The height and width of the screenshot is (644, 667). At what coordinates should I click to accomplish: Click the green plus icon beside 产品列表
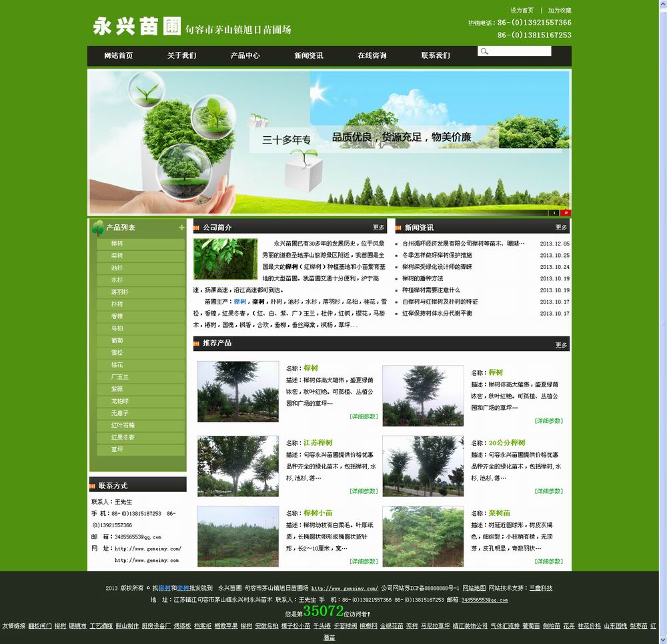[x=181, y=228]
